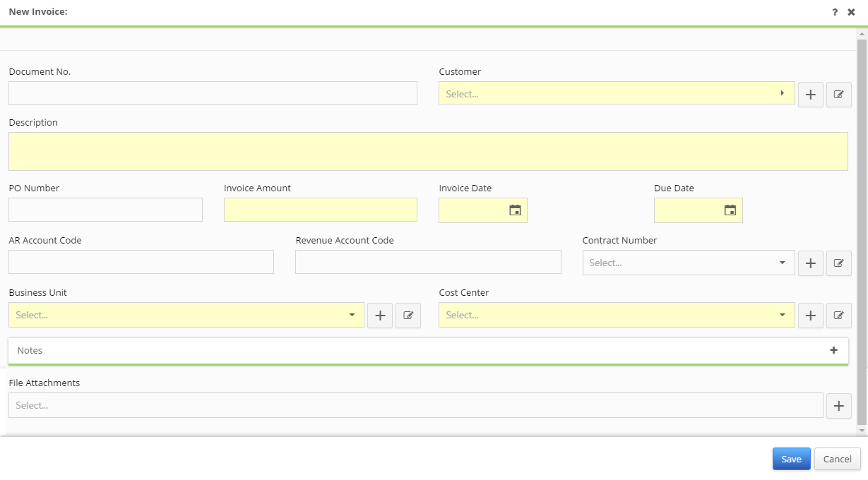Click the Document No. input field

click(x=212, y=92)
